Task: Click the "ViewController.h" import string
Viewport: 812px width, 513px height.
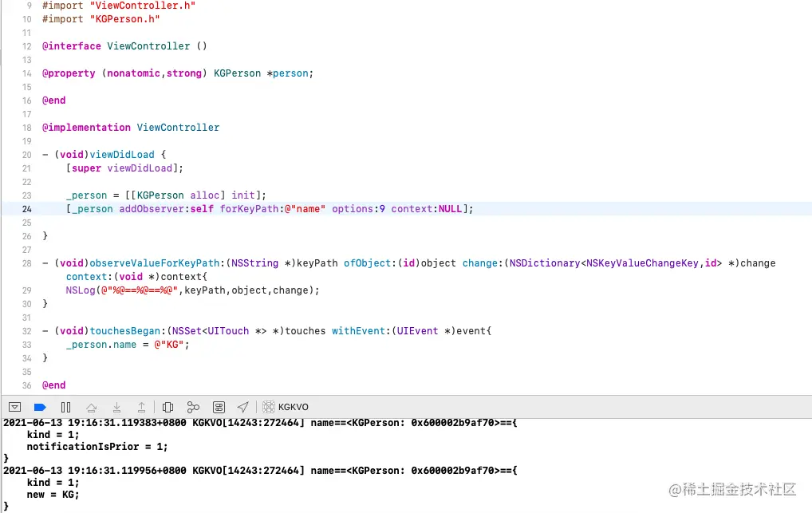Action: (x=143, y=6)
